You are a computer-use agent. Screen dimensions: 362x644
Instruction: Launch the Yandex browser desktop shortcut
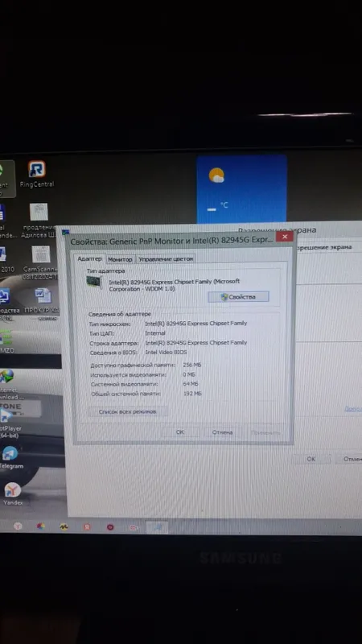click(x=13, y=493)
